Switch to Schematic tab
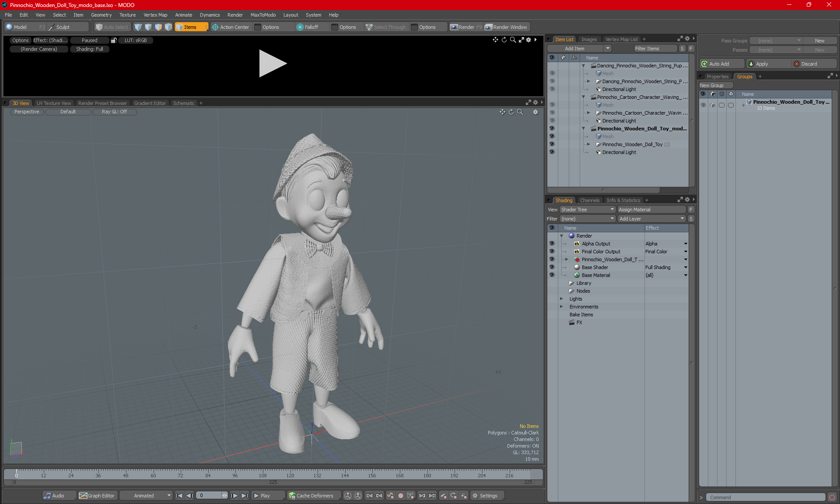 point(184,103)
